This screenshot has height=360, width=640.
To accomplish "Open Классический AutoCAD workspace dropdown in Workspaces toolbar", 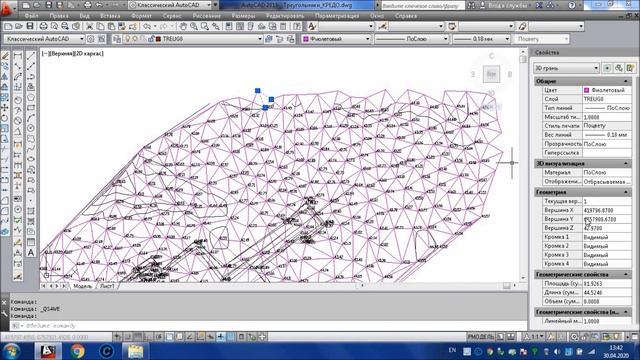I will point(44,39).
